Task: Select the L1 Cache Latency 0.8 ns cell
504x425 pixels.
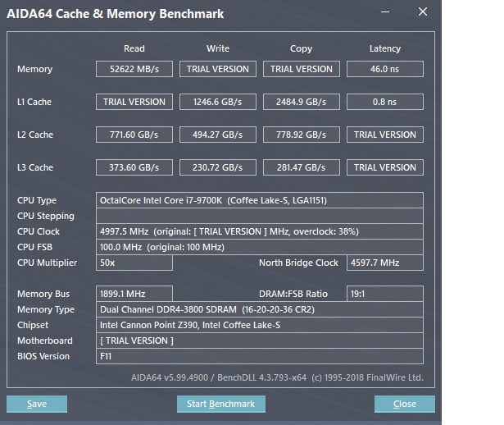Action: tap(384, 102)
